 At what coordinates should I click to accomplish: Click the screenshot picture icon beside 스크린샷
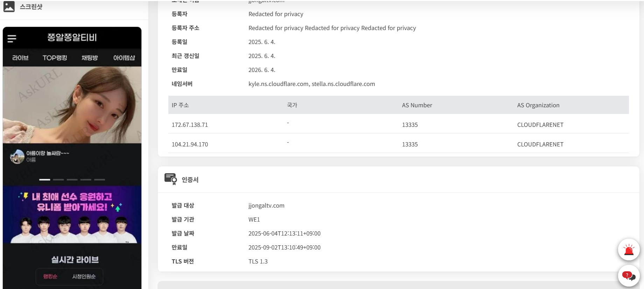(9, 7)
